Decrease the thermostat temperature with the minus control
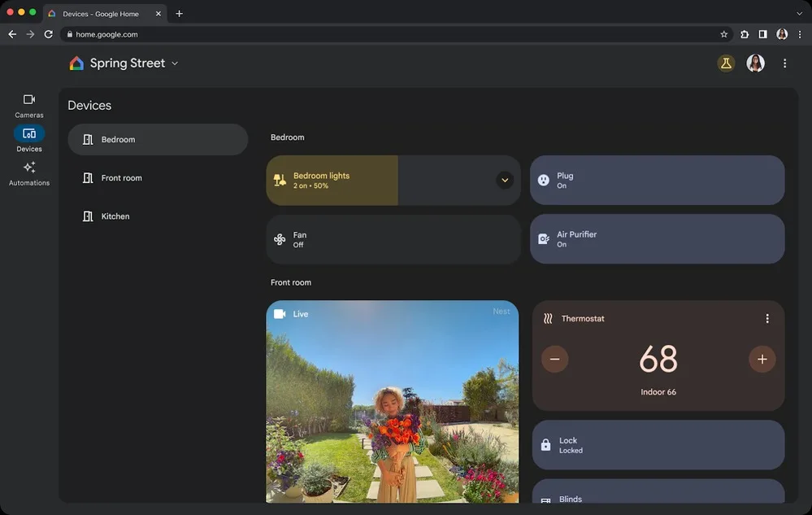812x515 pixels. click(x=555, y=359)
